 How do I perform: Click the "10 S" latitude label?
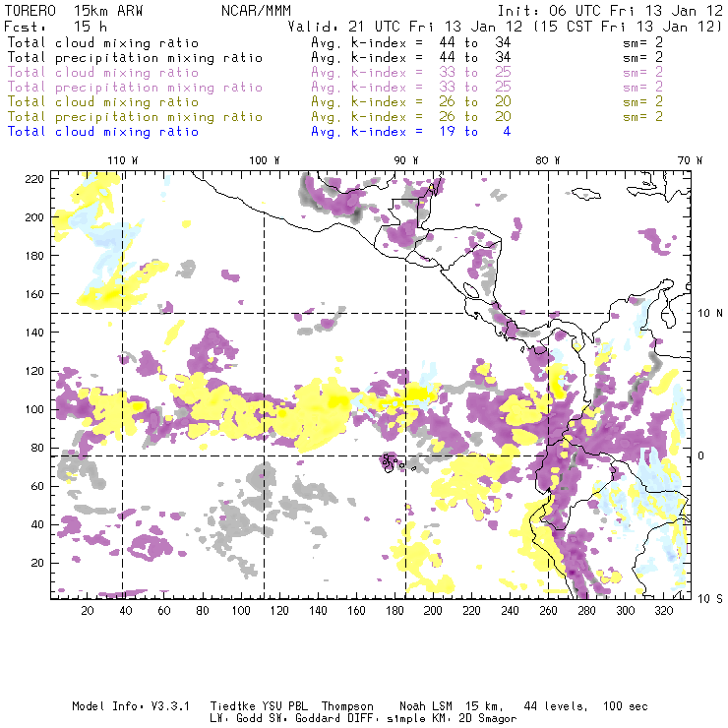[710, 599]
